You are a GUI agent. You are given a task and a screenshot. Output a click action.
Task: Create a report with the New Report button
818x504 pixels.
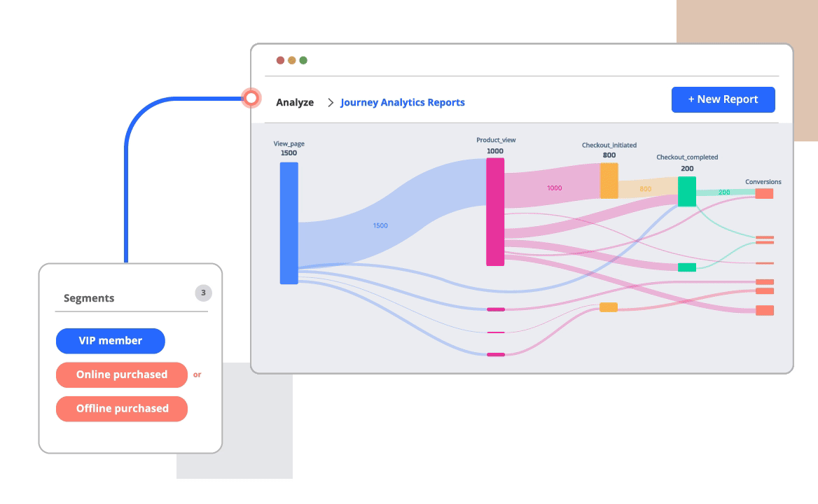(723, 99)
